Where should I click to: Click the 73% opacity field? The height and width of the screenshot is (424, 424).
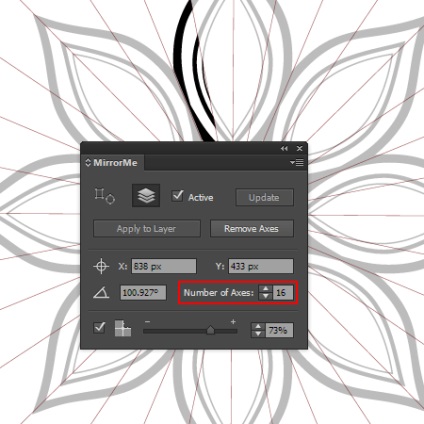point(279,330)
